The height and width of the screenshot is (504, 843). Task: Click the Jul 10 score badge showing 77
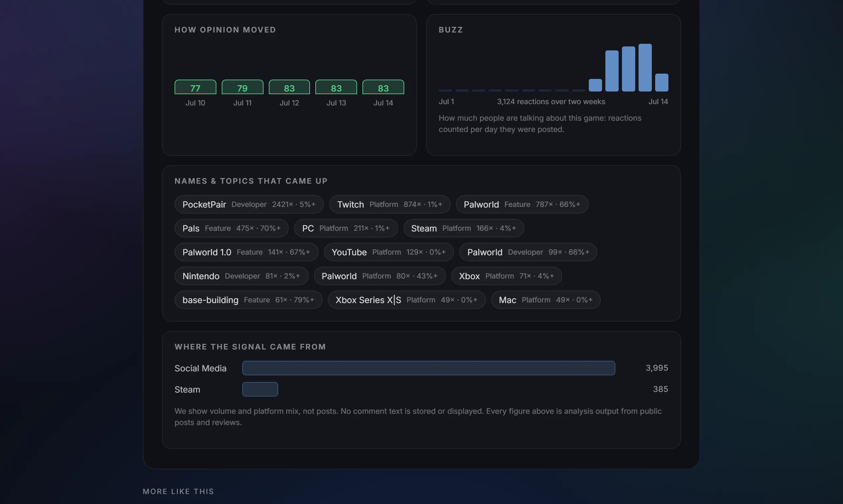pyautogui.click(x=195, y=87)
